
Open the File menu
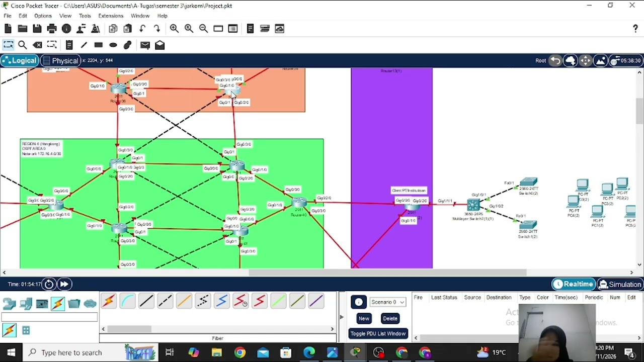tap(8, 16)
